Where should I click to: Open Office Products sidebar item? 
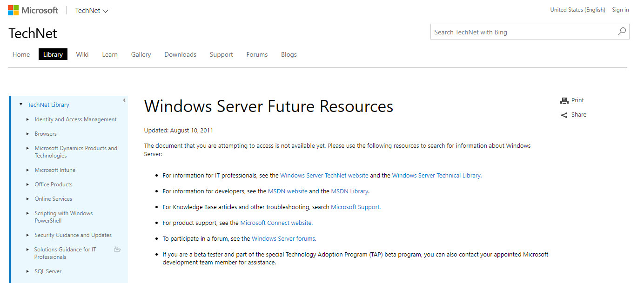click(54, 184)
